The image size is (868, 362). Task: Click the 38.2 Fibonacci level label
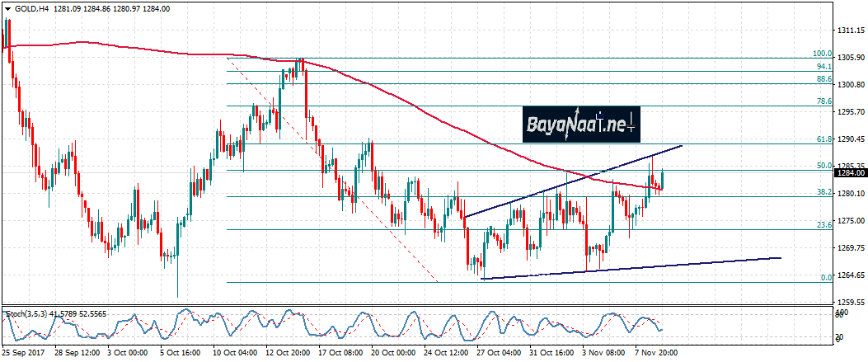(x=823, y=190)
